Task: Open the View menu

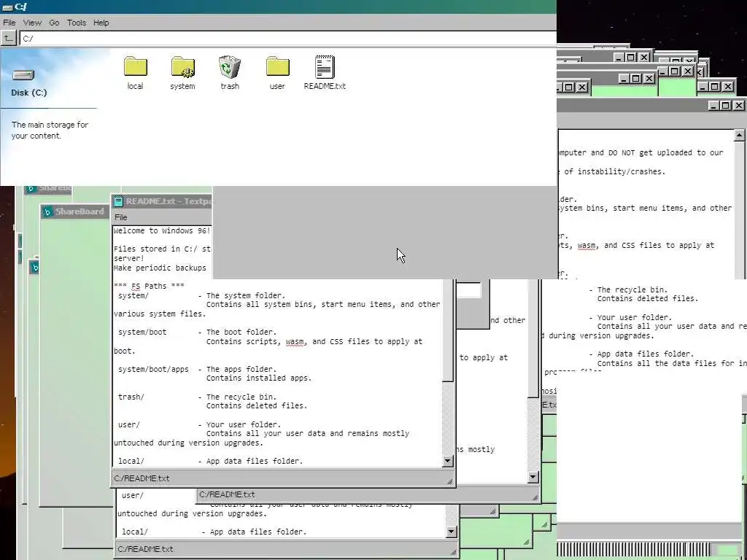Action: pos(32,23)
